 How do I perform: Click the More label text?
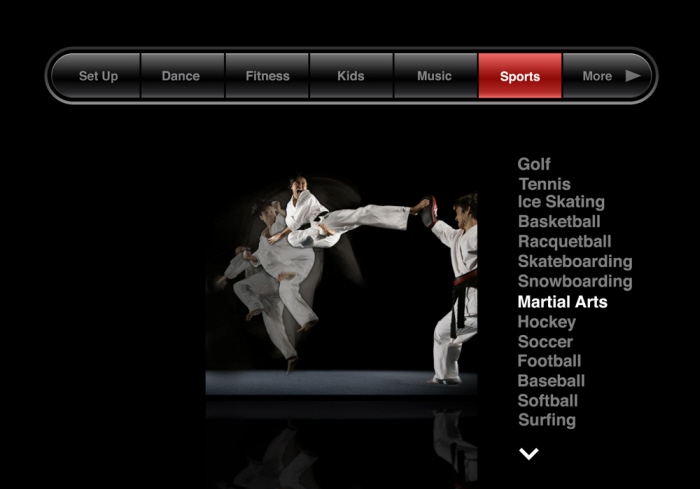597,76
